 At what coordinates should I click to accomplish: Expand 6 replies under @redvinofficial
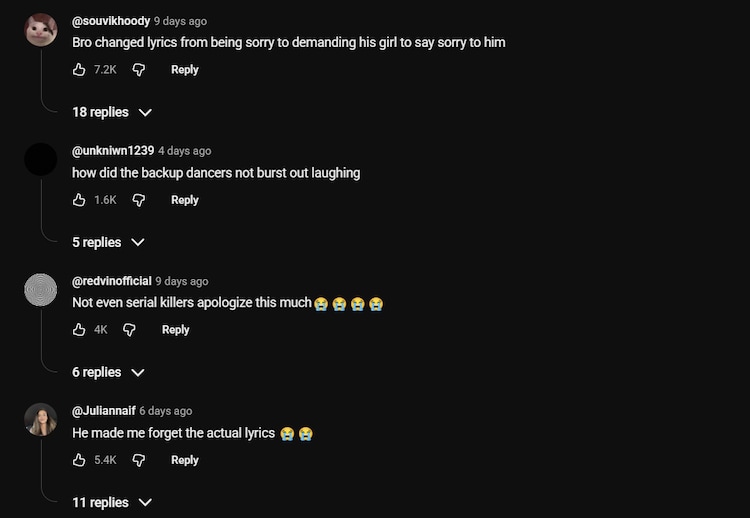pos(108,372)
